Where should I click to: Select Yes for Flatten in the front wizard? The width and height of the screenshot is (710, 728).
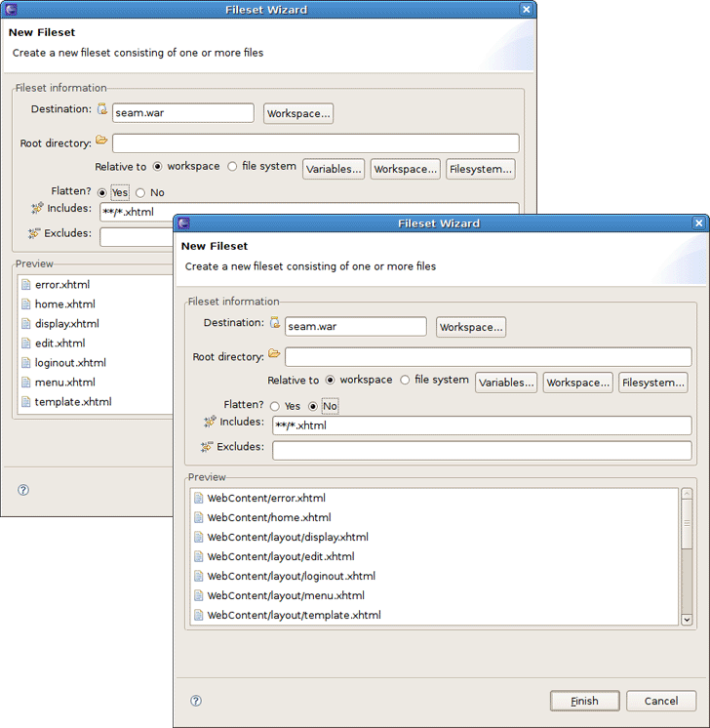275,406
